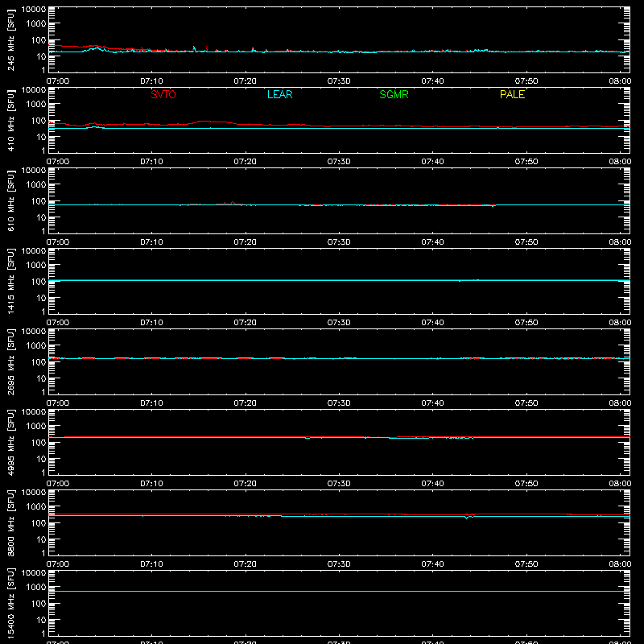The width and height of the screenshot is (644, 644).
Task: Select the 245 MHz [SFU] axis title
Action: tap(11, 39)
